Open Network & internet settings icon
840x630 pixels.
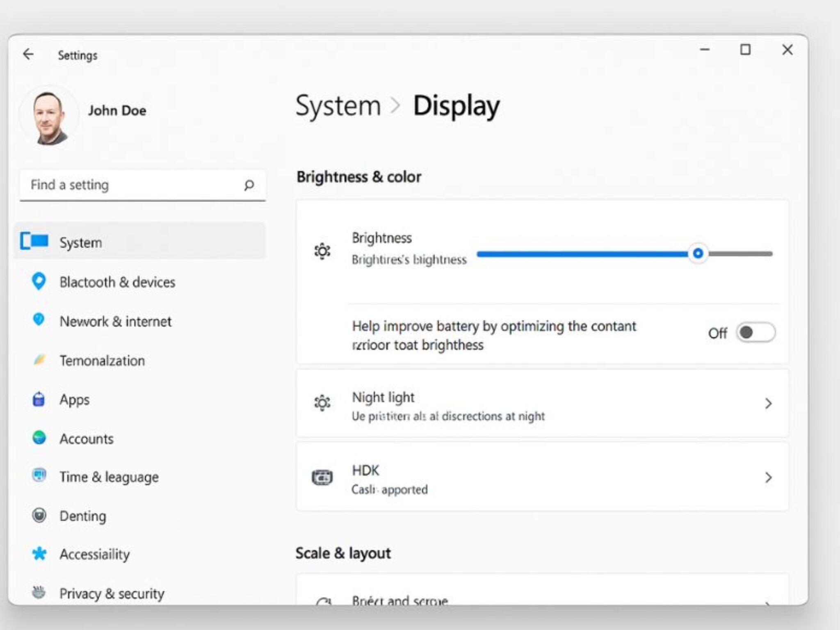[39, 321]
